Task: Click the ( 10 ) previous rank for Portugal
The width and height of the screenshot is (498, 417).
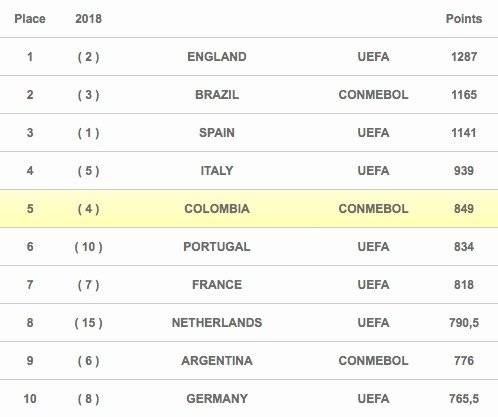Action: coord(88,247)
